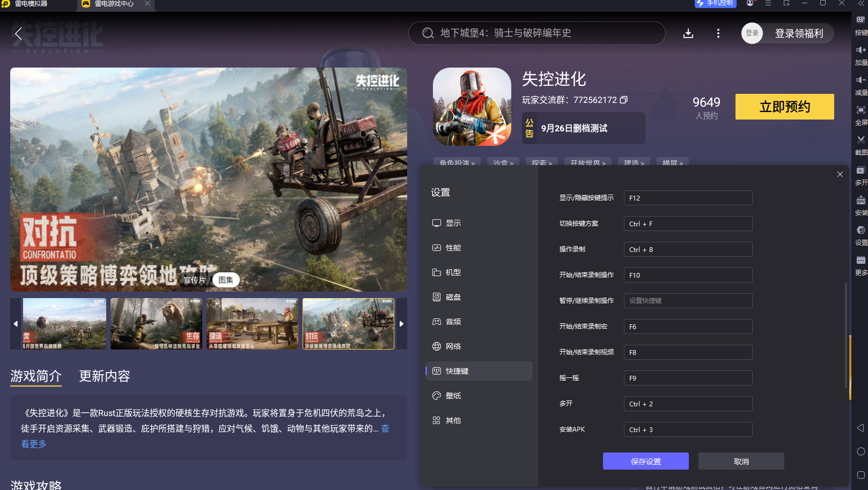This screenshot has width=868, height=490.
Task: Select the bear hunting screenshot thumbnail
Action: (157, 324)
